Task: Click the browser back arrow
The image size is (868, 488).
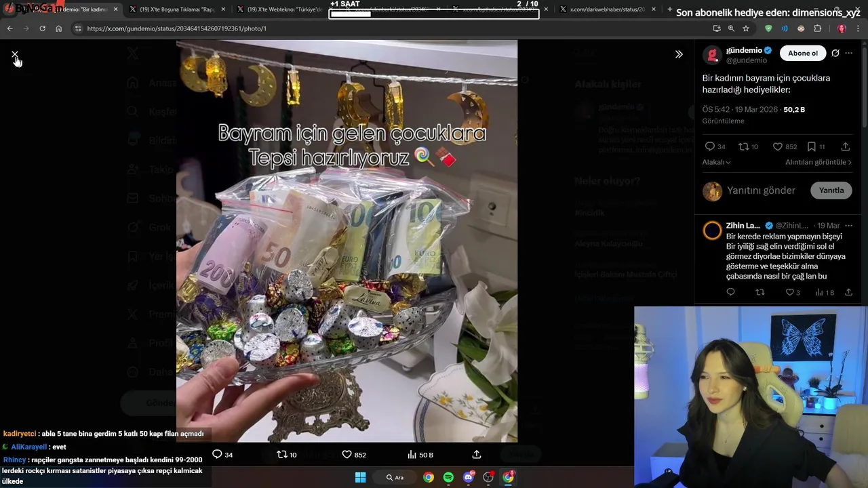Action: pyautogui.click(x=9, y=28)
